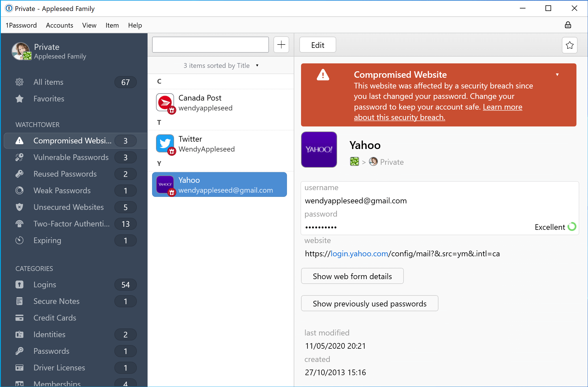Click the search input field
Image resolution: width=588 pixels, height=387 pixels.
pos(210,45)
